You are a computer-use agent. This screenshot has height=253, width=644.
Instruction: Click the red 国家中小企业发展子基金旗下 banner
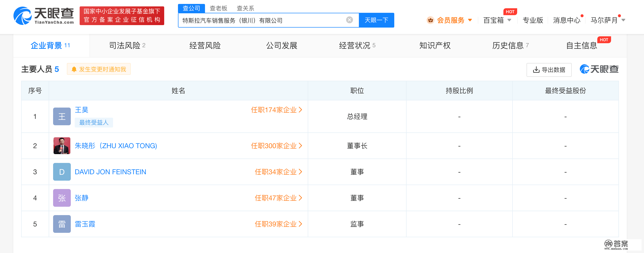pyautogui.click(x=122, y=16)
